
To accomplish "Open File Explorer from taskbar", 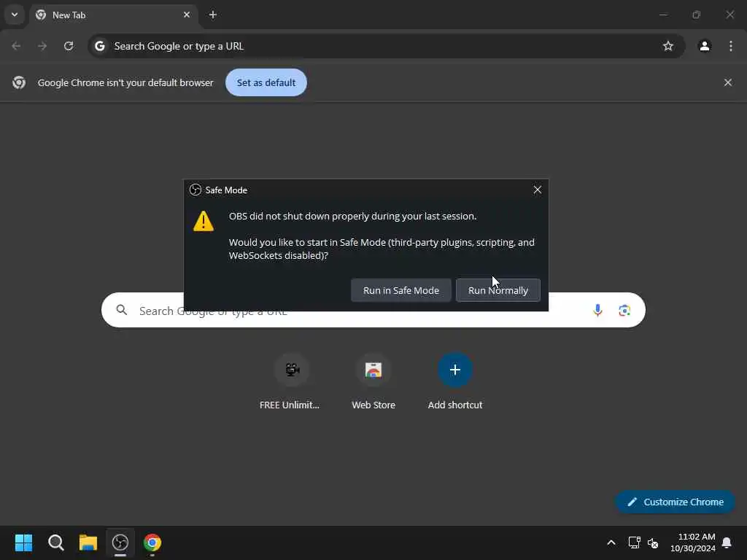I will click(x=88, y=542).
